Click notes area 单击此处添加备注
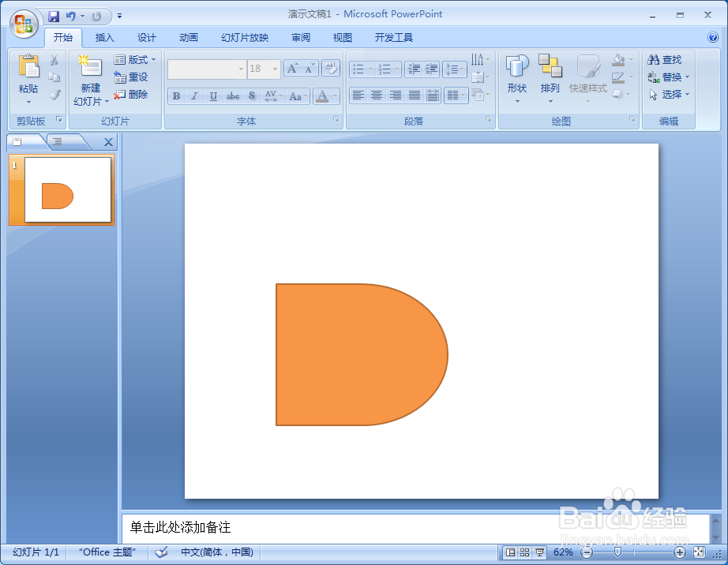 click(x=181, y=527)
